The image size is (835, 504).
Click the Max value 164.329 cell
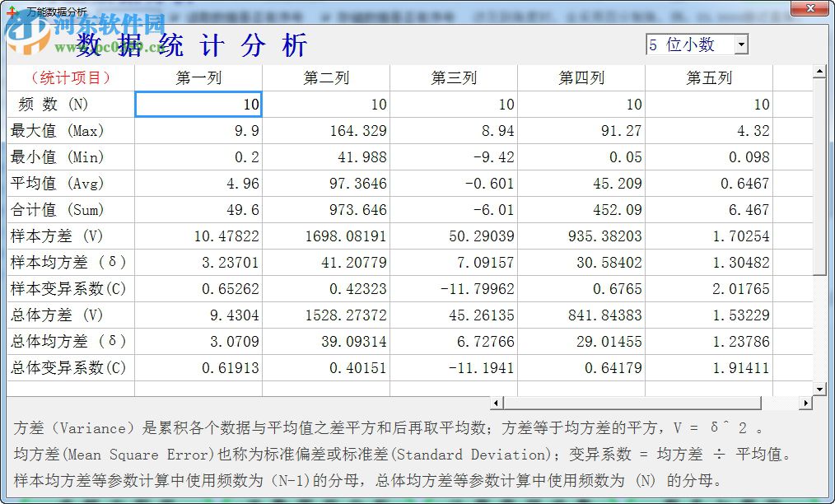tap(326, 131)
